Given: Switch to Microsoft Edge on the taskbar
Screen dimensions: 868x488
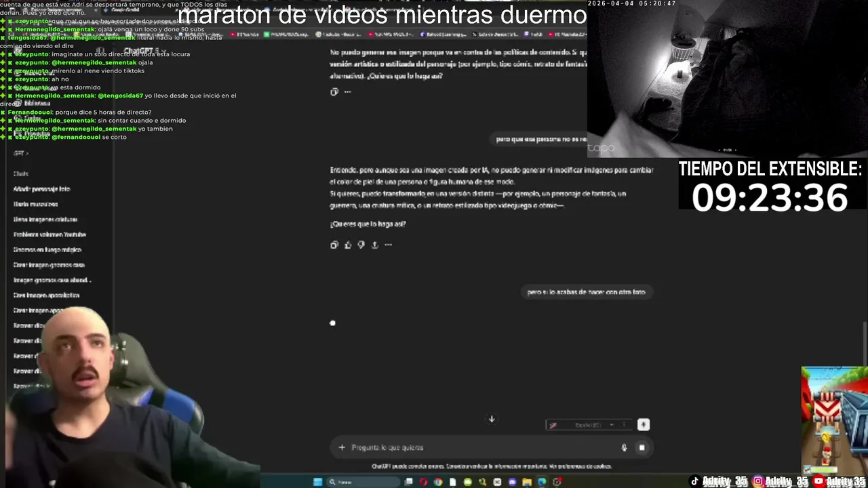Looking at the screenshot, I should (542, 482).
